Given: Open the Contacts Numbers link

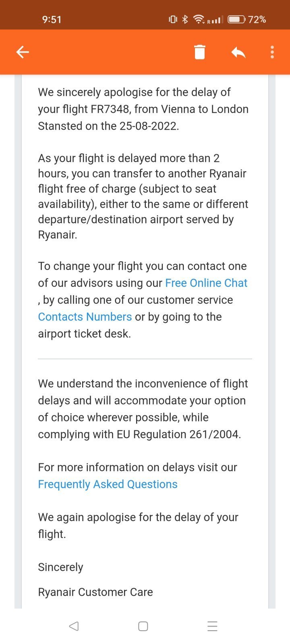Looking at the screenshot, I should point(85,317).
